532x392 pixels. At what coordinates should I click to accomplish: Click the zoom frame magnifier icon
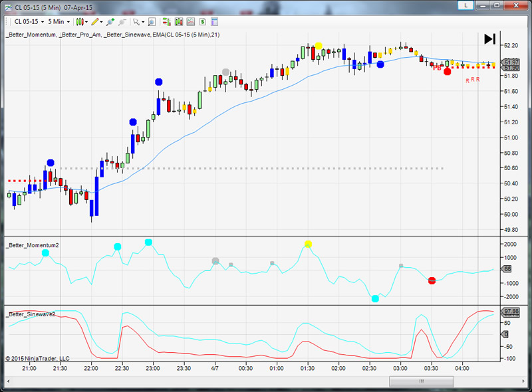(x=152, y=22)
